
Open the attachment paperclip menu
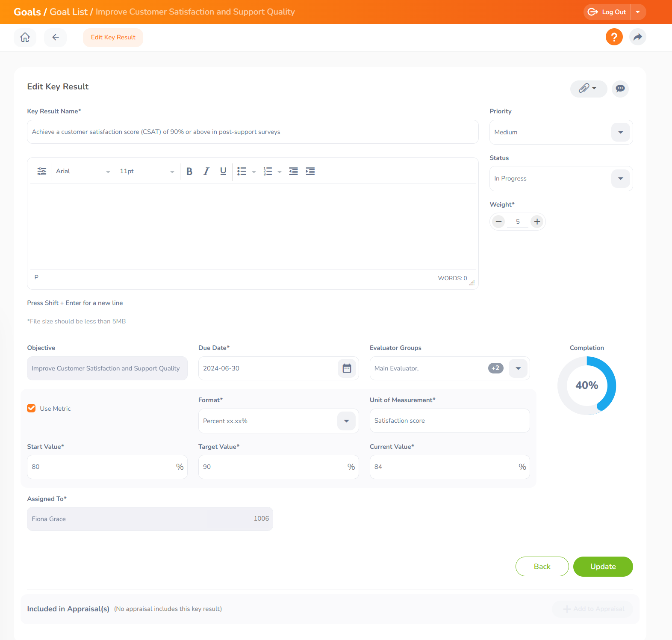pyautogui.click(x=588, y=89)
